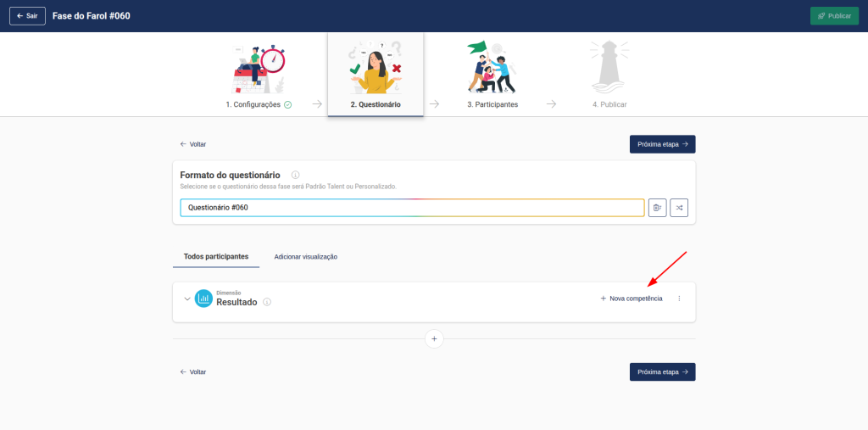This screenshot has height=430, width=868.
Task: Open info tooltip next to Formato do questionário
Action: pyautogui.click(x=295, y=175)
